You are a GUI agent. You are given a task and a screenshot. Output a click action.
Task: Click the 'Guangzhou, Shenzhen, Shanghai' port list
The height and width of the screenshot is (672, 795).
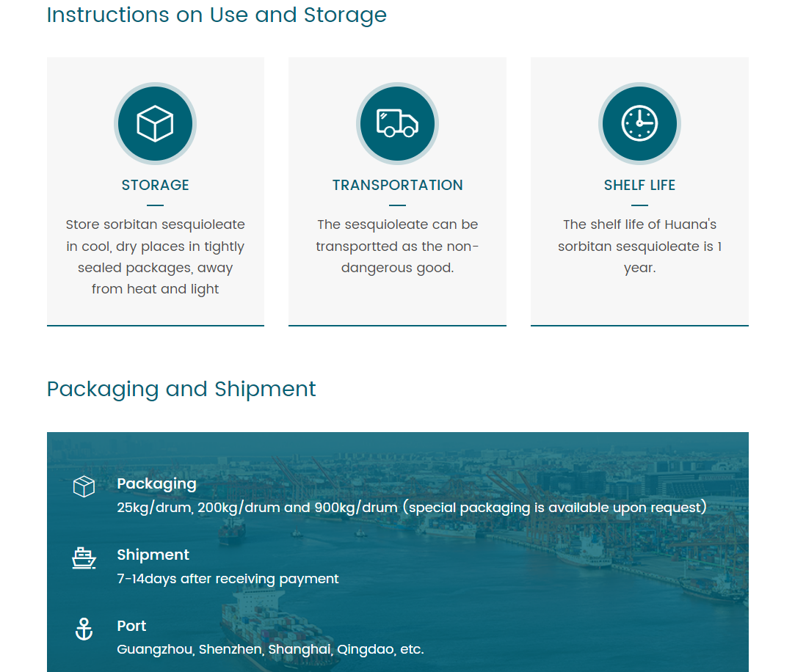(x=270, y=649)
